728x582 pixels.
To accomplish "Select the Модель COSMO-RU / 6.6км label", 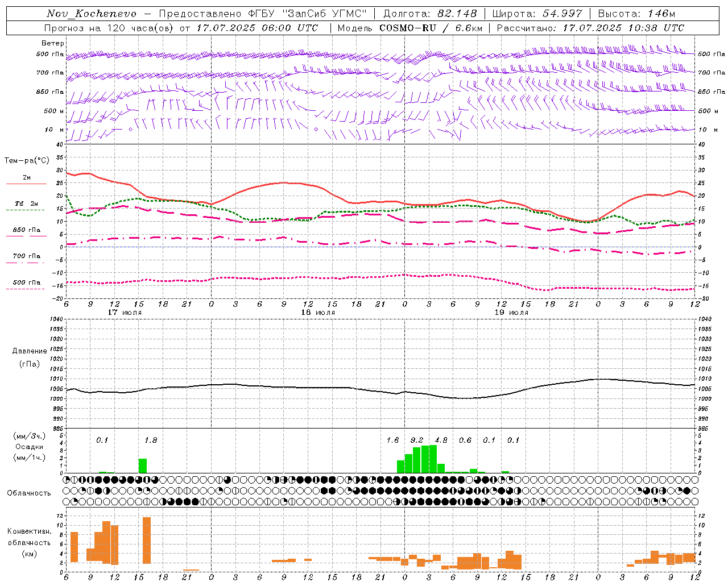I will (x=409, y=27).
